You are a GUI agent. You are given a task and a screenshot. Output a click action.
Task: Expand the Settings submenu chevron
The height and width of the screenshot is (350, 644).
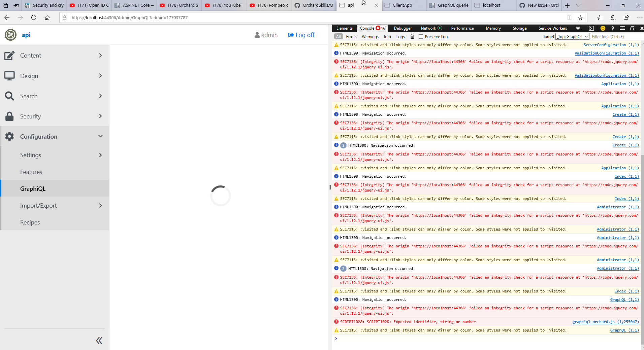[100, 155]
